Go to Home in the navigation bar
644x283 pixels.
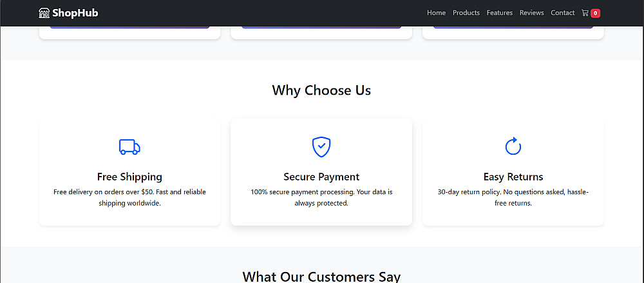pyautogui.click(x=436, y=13)
